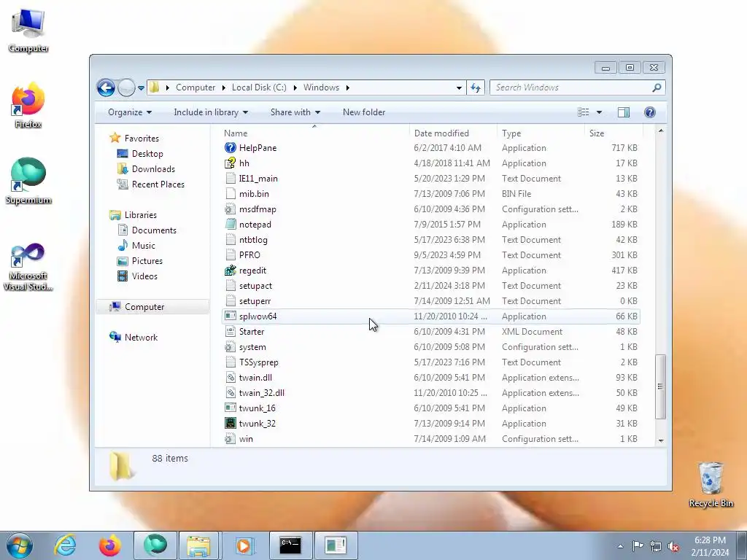Expand the arrow after Computer in address bar
The image size is (747, 560).
(x=223, y=87)
